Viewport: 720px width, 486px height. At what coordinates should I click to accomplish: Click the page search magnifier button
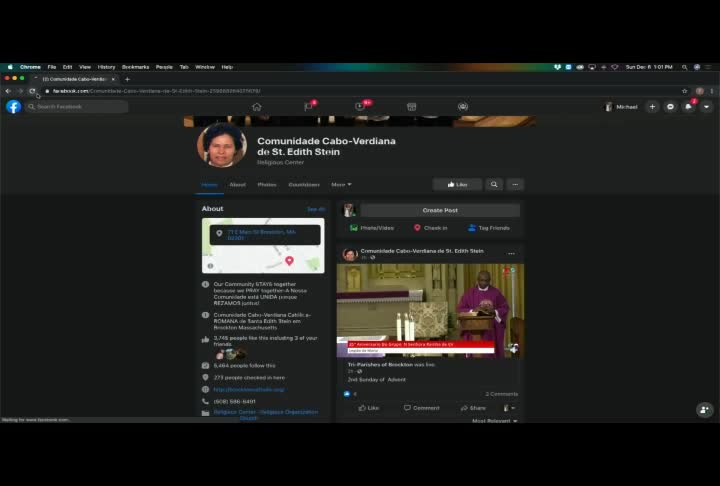point(494,185)
